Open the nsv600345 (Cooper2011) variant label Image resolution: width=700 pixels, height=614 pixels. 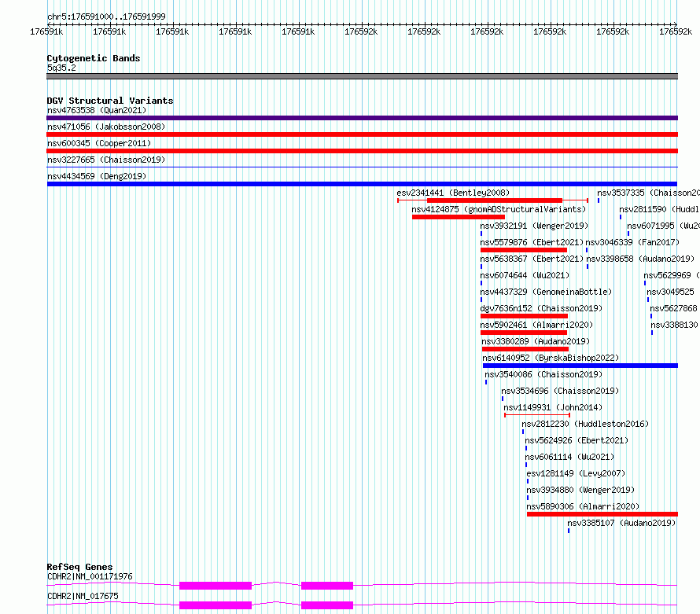99,143
